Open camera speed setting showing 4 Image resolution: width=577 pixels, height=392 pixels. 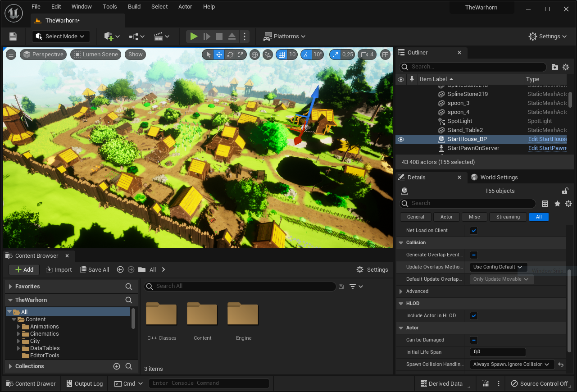click(x=367, y=55)
